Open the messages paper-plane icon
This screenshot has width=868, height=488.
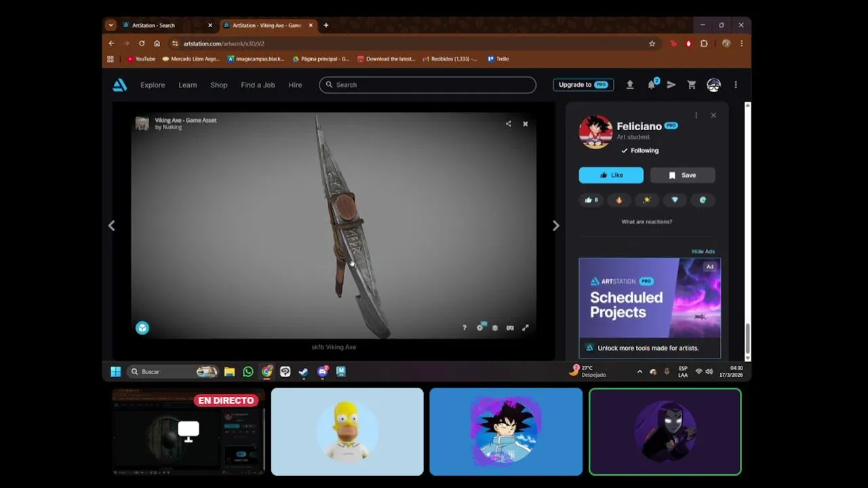coord(671,85)
